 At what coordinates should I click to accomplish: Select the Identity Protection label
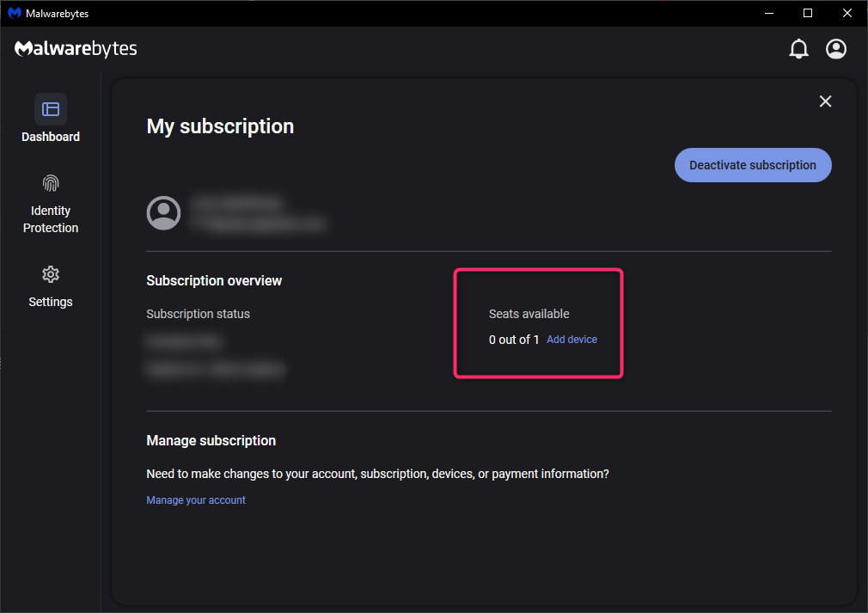[x=51, y=219]
